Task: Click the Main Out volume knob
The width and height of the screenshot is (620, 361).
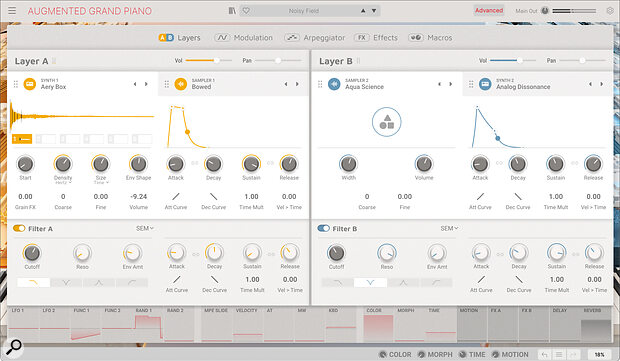Action: click(545, 11)
